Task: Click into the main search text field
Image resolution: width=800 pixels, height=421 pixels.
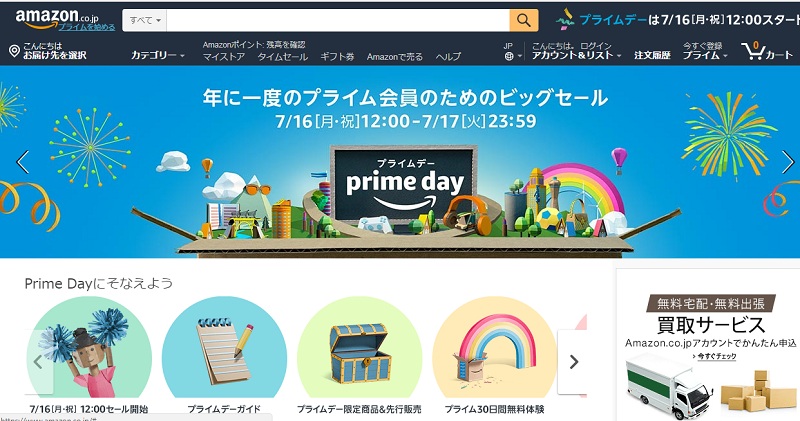Action: tap(338, 20)
